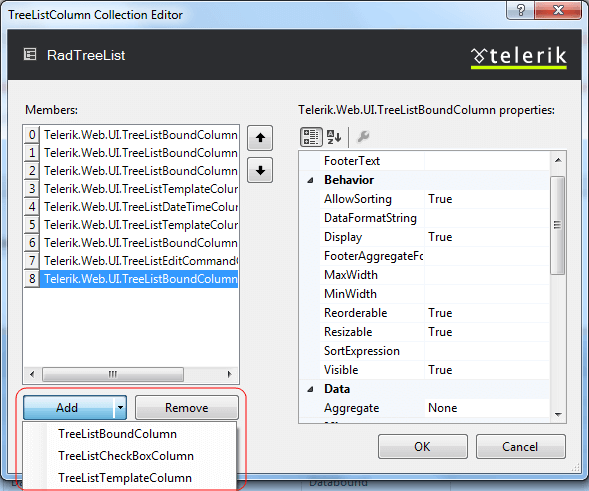Click the Reorderable True value
The image size is (589, 491).
[487, 313]
